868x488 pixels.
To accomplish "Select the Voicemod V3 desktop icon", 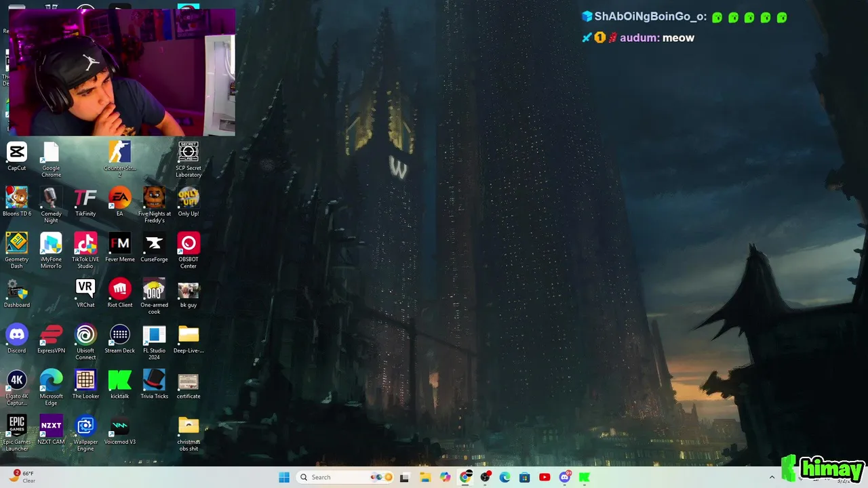I will [x=120, y=430].
